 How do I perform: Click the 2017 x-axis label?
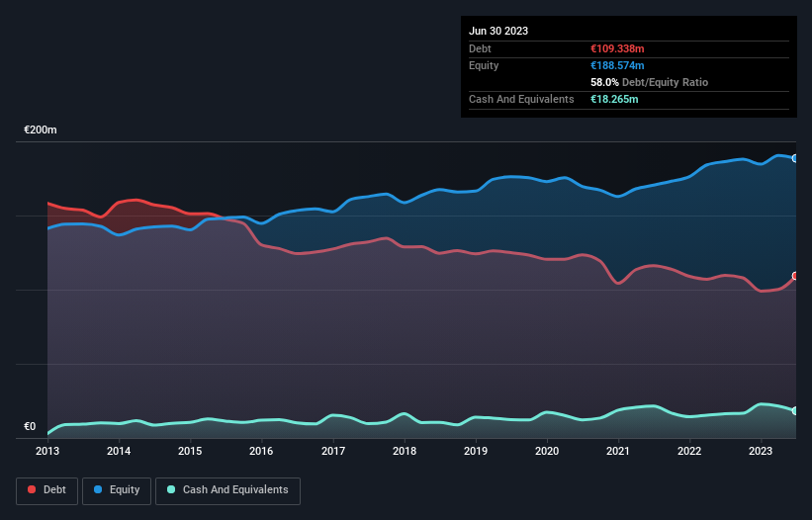[x=333, y=451]
